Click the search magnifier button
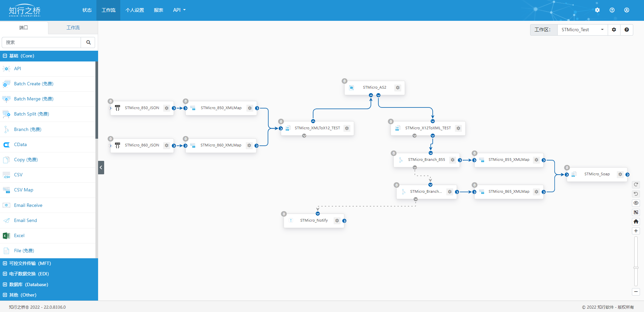 click(x=88, y=42)
